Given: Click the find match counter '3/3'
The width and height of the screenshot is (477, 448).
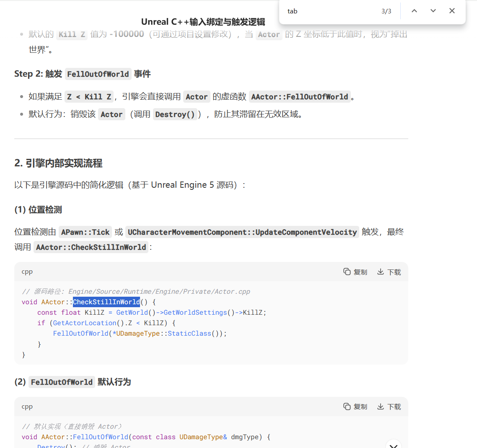Looking at the screenshot, I should [386, 11].
